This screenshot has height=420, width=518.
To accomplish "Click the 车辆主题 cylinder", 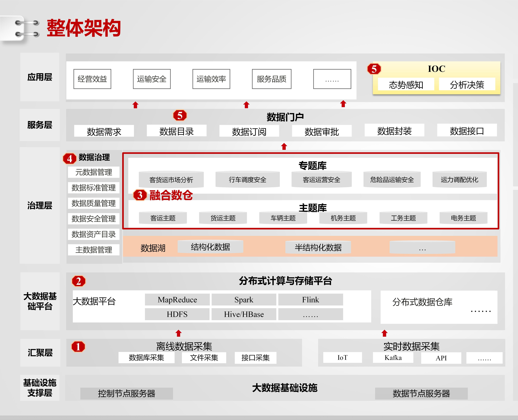I will [x=283, y=218].
